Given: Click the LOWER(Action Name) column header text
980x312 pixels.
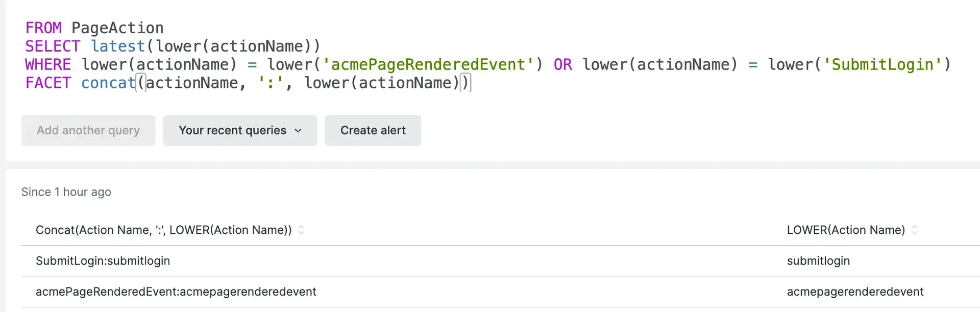Looking at the screenshot, I should [x=845, y=230].
